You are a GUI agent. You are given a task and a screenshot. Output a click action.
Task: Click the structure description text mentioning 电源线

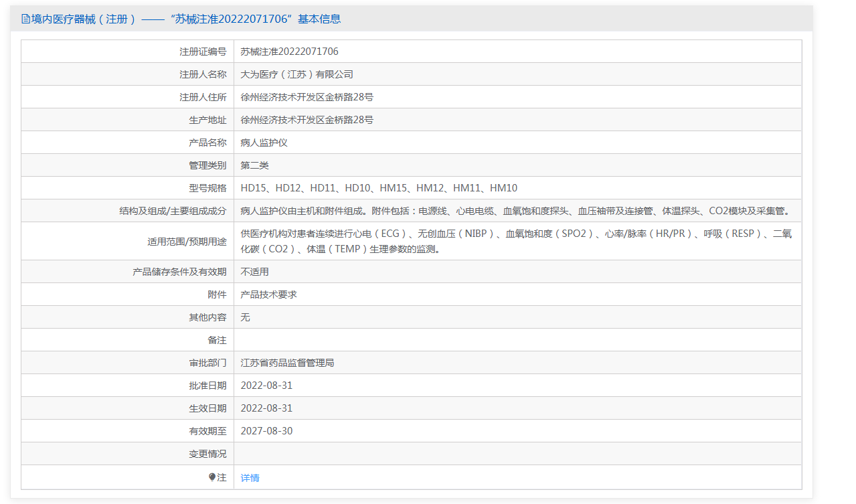516,211
